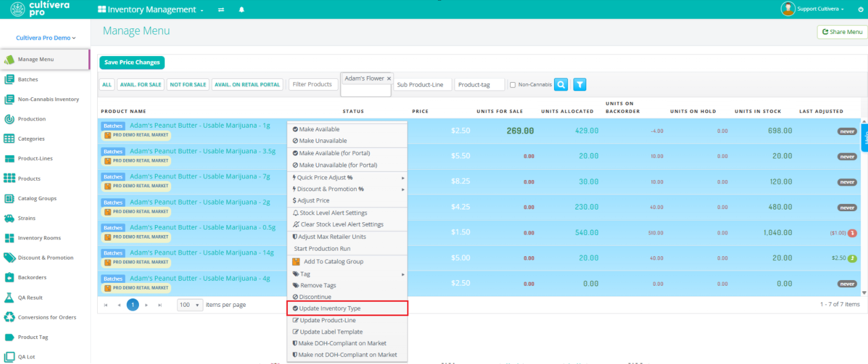868x364 pixels.
Task: Click the swap arrows icon in header
Action: point(221,9)
